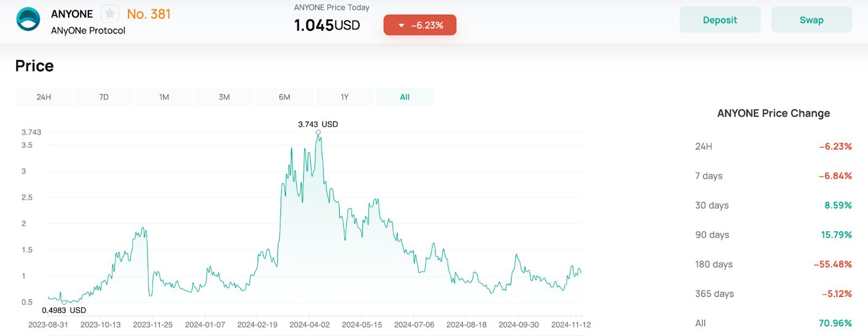Click the ANyONe Protocol name text
The width and height of the screenshot is (868, 336).
coord(88,31)
